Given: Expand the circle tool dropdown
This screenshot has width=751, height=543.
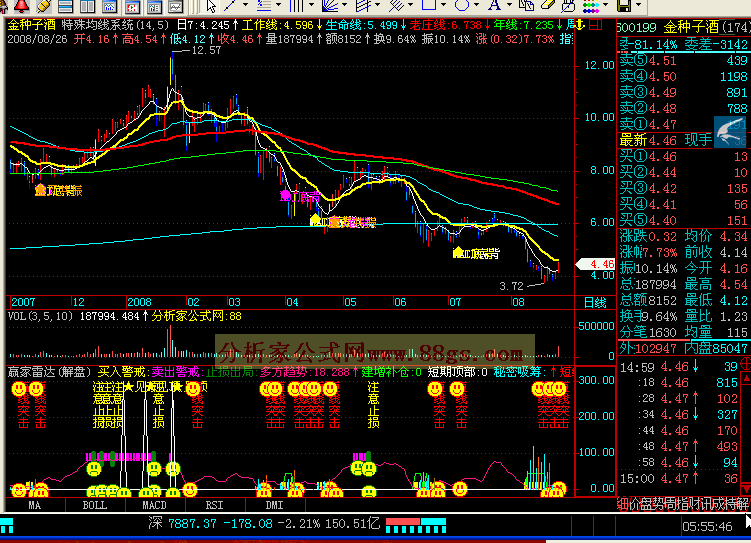Looking at the screenshot, I should coord(476,5).
